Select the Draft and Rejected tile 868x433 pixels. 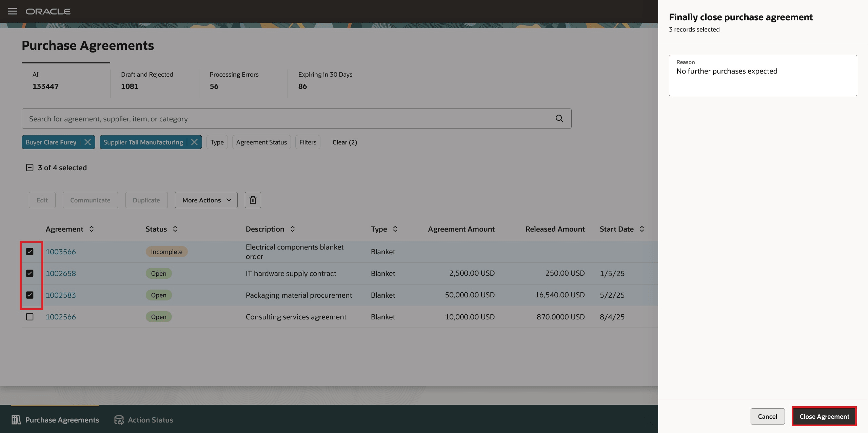point(147,80)
